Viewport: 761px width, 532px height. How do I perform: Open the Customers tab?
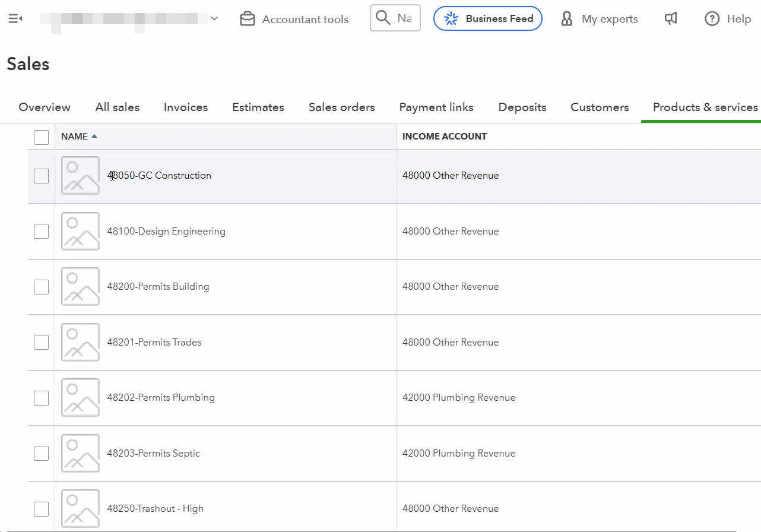600,107
